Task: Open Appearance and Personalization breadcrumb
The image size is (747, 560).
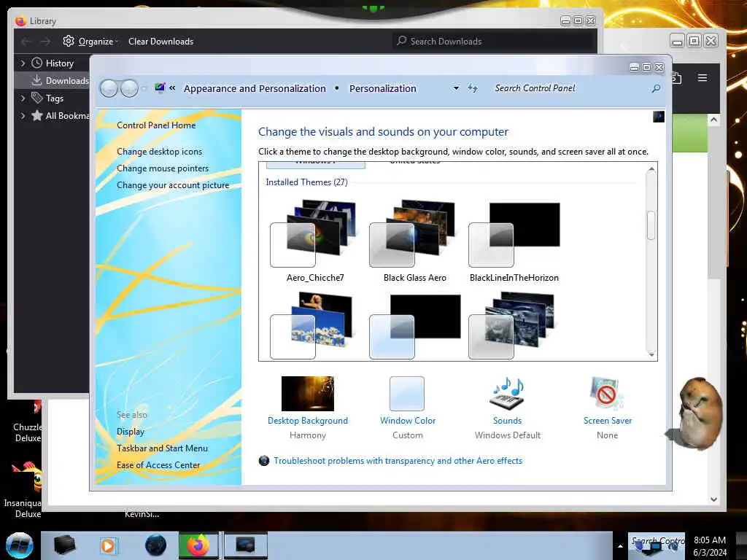Action: tap(255, 88)
